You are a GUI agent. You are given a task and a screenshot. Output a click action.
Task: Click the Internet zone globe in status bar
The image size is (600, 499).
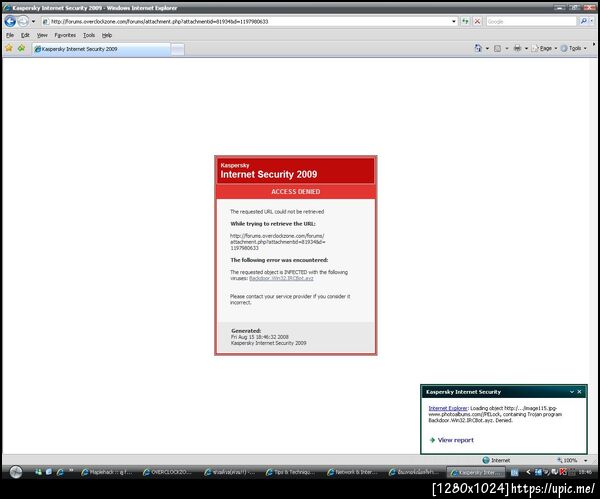[486, 460]
